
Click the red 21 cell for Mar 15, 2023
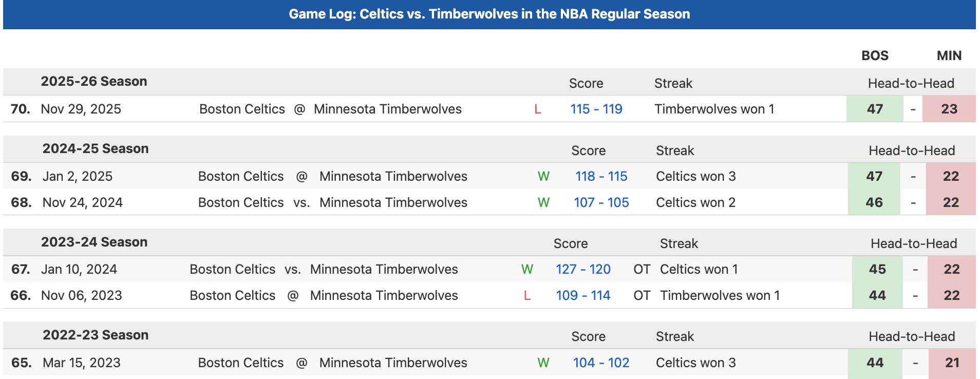952,363
